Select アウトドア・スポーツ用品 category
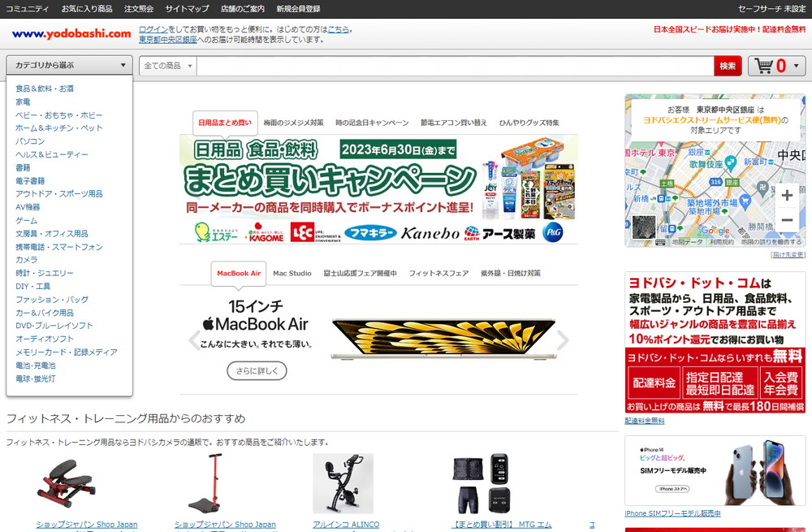This screenshot has width=812, height=532. (x=59, y=194)
